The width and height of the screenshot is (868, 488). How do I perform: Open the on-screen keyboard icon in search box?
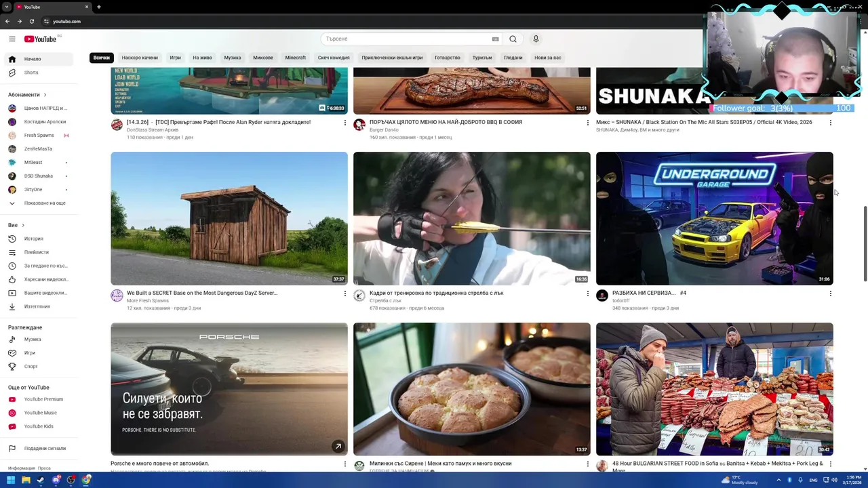tap(495, 39)
